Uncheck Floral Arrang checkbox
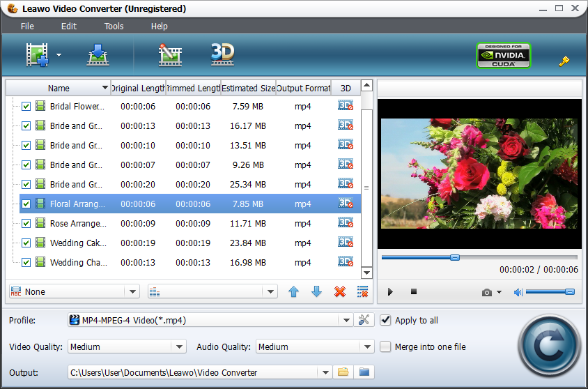 (x=26, y=204)
